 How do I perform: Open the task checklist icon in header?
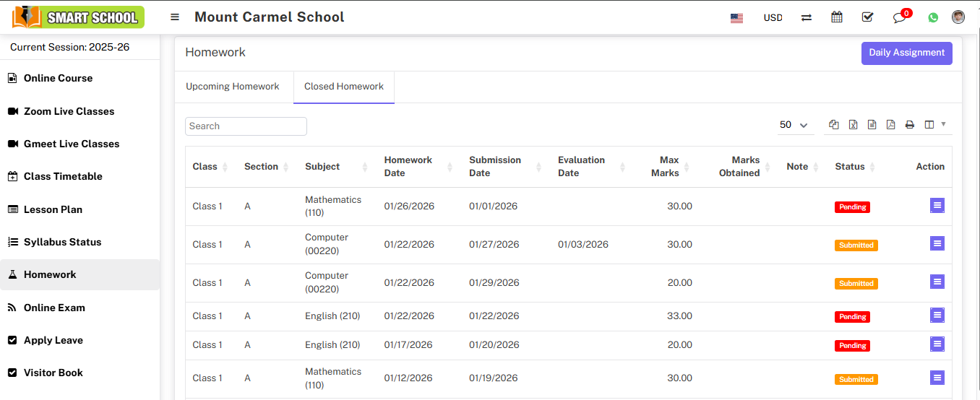(867, 17)
